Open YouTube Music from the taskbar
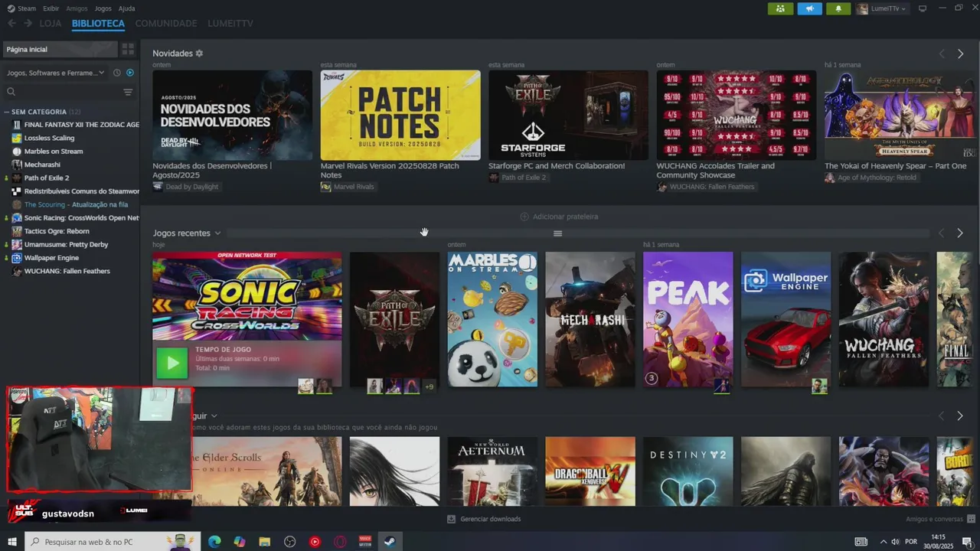980x551 pixels. [315, 542]
